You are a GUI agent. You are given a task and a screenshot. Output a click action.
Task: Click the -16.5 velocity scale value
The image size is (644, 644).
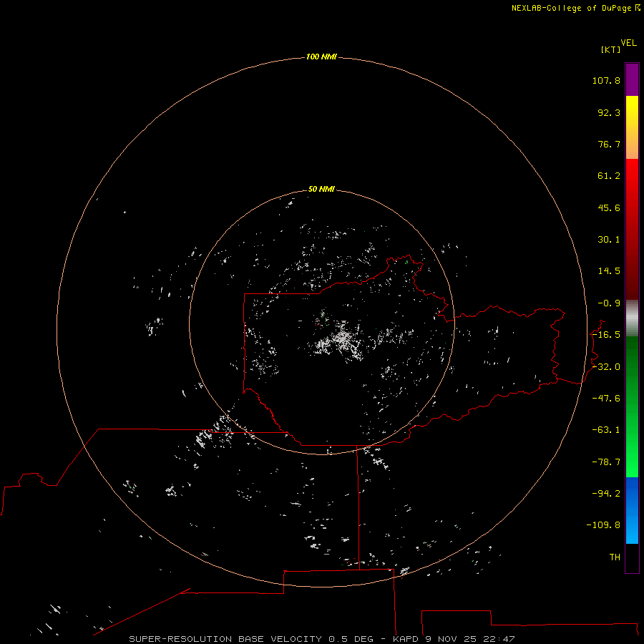point(606,335)
